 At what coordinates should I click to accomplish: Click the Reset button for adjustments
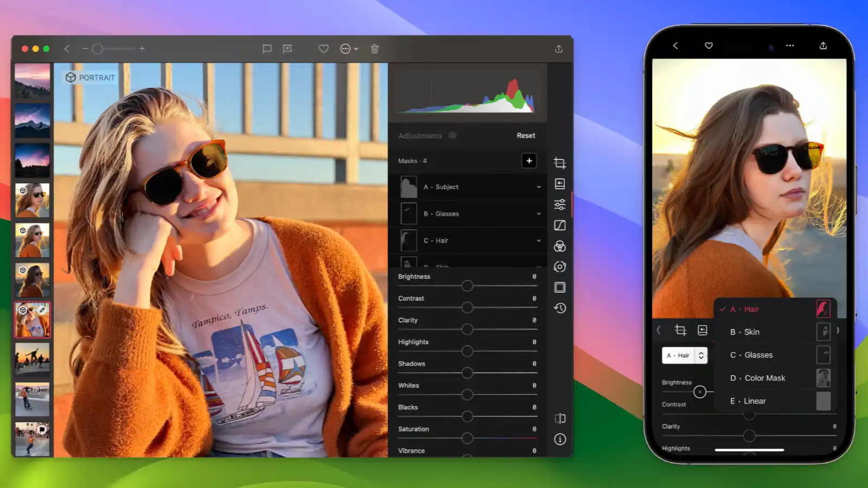coord(526,136)
